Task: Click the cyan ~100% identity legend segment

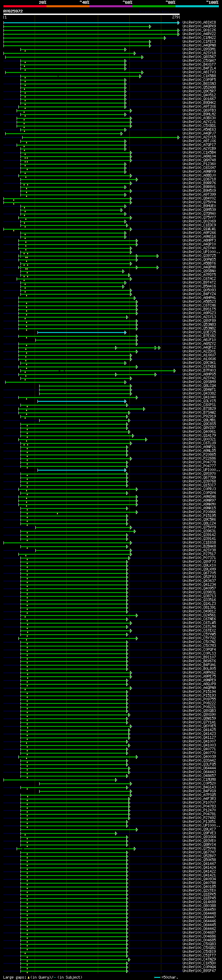Action: pos(197,7)
